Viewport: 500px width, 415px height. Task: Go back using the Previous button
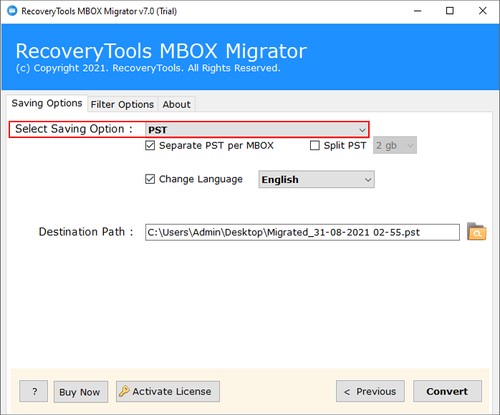click(x=370, y=391)
